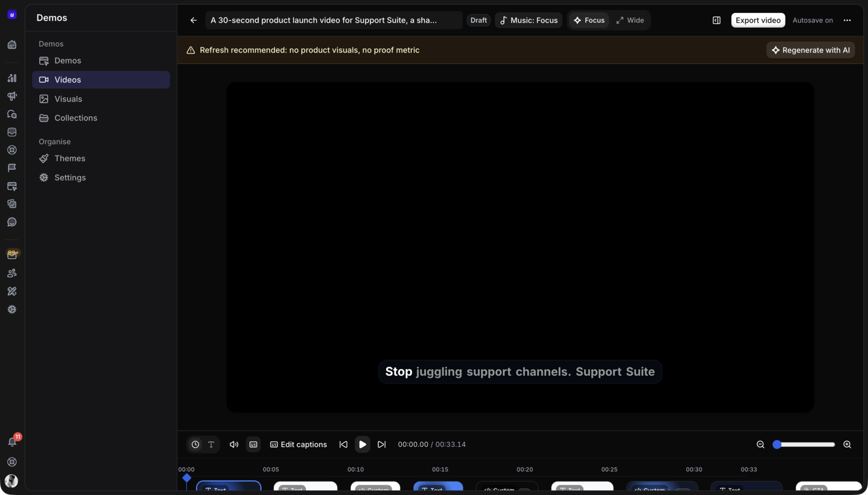The image size is (868, 495).
Task: Open the pencil and ruler design icon
Action: click(12, 291)
